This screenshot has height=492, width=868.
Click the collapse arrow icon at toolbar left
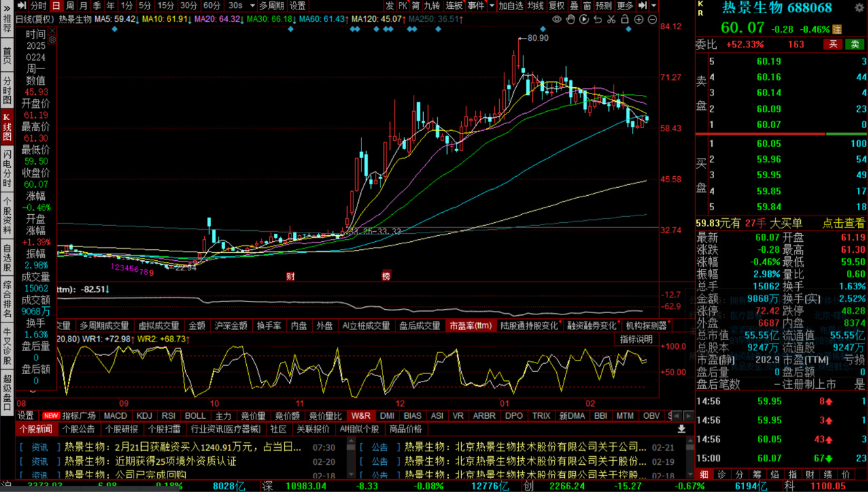coord(22,5)
